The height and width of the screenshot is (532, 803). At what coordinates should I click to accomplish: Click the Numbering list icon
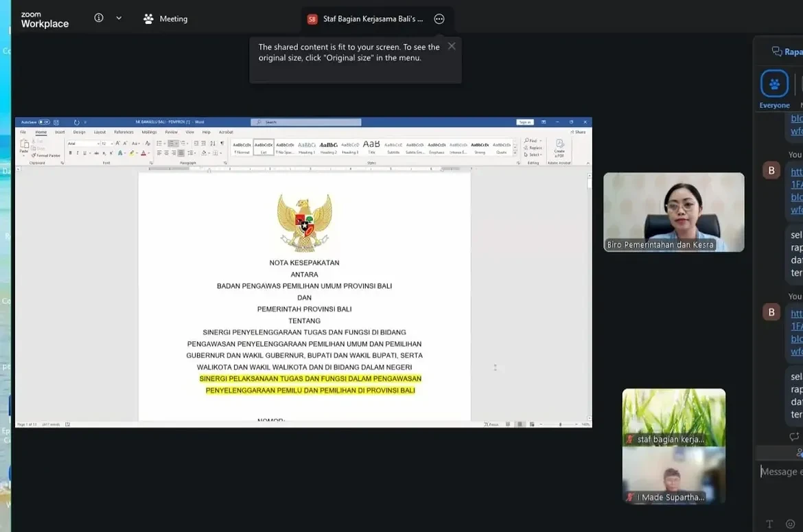pos(171,143)
